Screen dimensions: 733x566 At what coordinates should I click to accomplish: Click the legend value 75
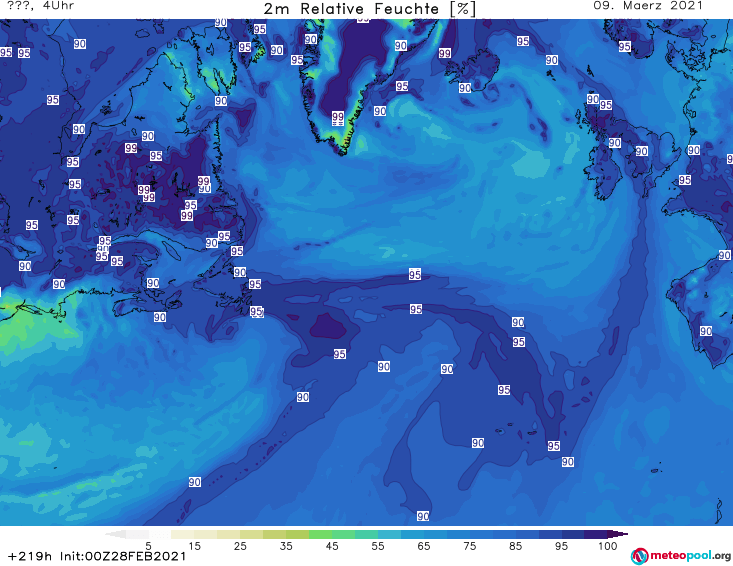(469, 546)
